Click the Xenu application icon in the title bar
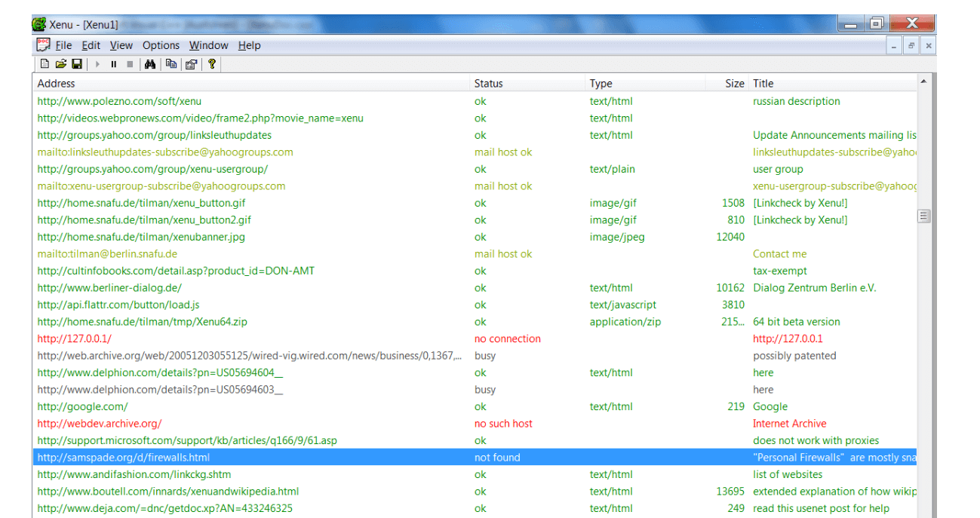Screen dimensions: 980x518 point(38,23)
